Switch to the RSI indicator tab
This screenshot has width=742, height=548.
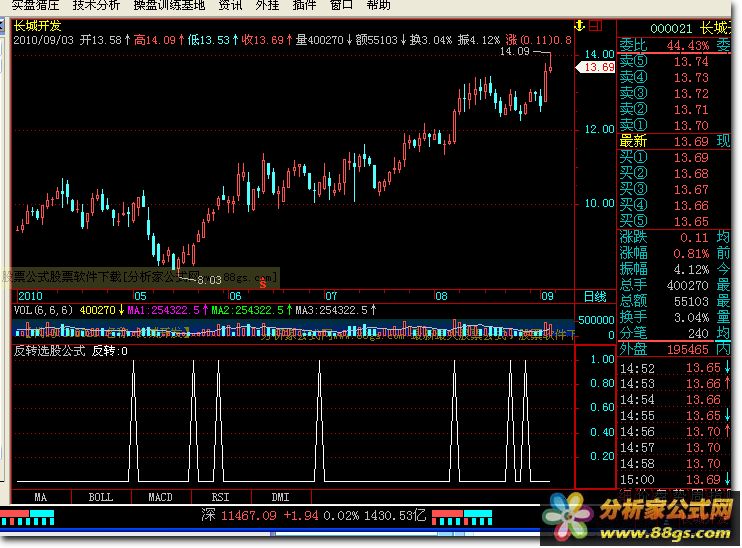(x=221, y=497)
